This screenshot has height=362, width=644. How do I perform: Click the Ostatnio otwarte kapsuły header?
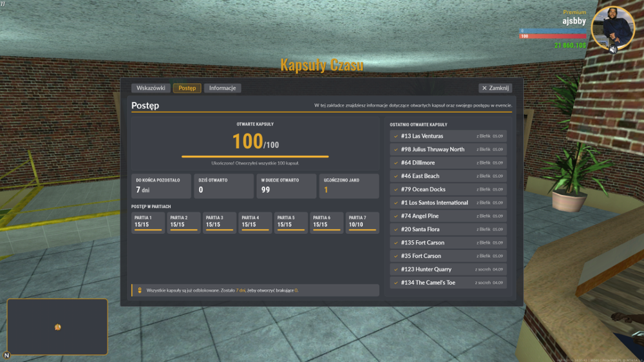tap(419, 124)
